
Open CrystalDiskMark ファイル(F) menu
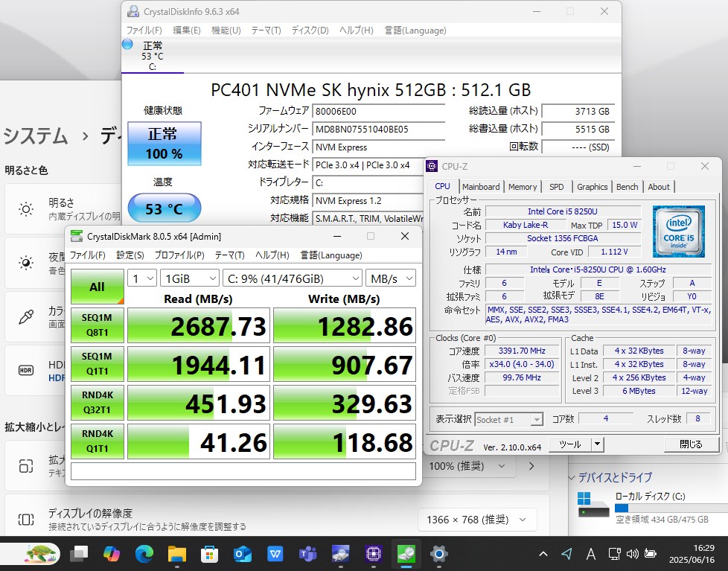(87, 255)
